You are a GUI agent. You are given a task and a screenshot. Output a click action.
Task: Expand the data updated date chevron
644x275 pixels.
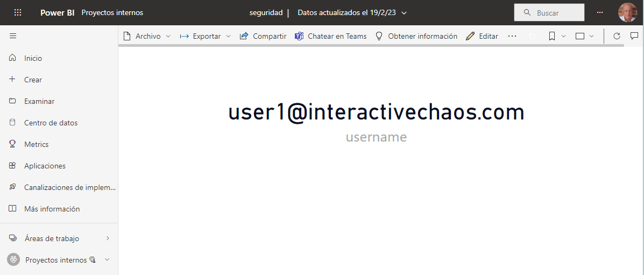coord(404,13)
